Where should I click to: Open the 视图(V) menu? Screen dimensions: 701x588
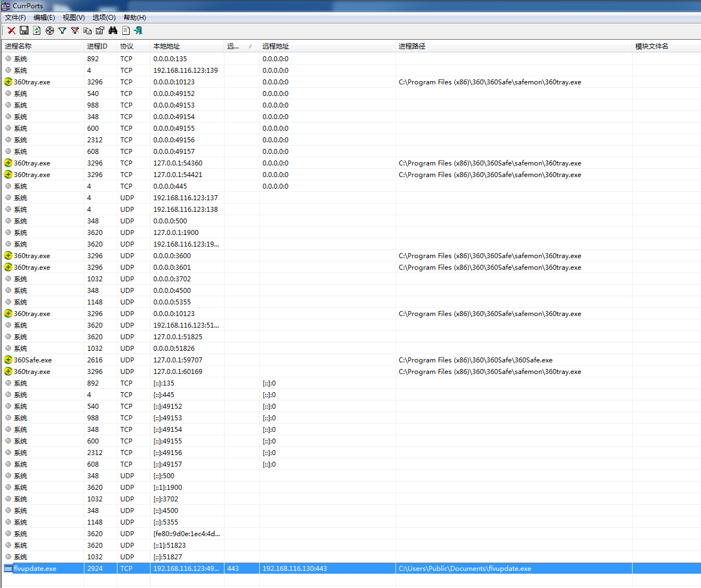tap(73, 18)
